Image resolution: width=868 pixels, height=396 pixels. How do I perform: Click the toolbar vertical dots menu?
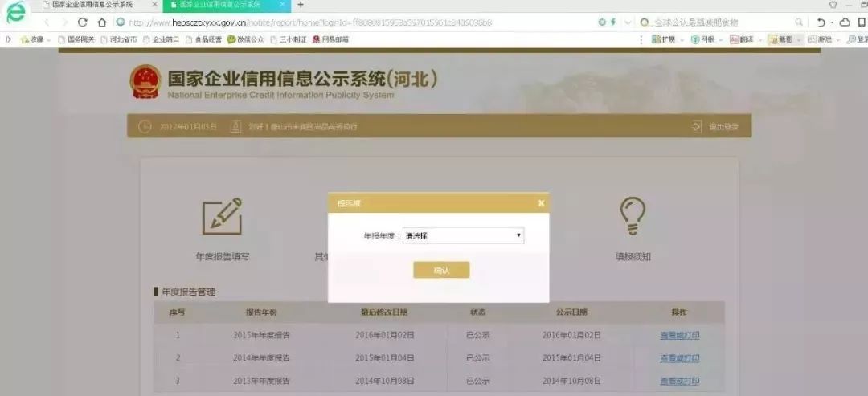tap(641, 40)
